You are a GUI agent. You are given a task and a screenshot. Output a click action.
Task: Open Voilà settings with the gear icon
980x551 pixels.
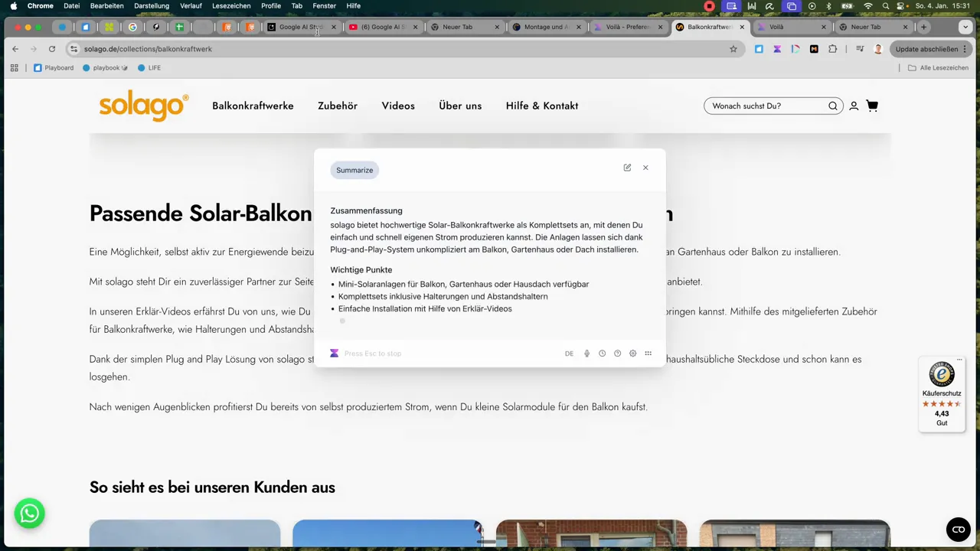click(x=632, y=353)
